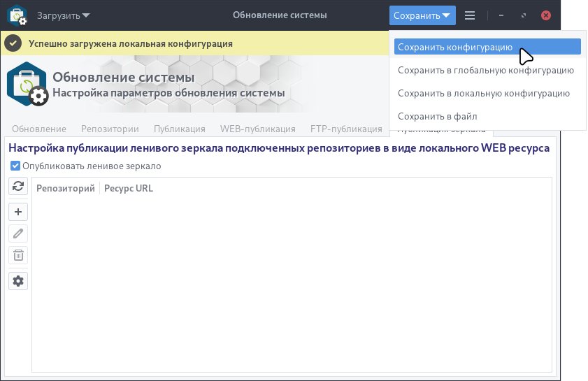588x381 pixels.
Task: Choose 'Сохранить в глобальную конфигурацию'
Action: coord(487,70)
